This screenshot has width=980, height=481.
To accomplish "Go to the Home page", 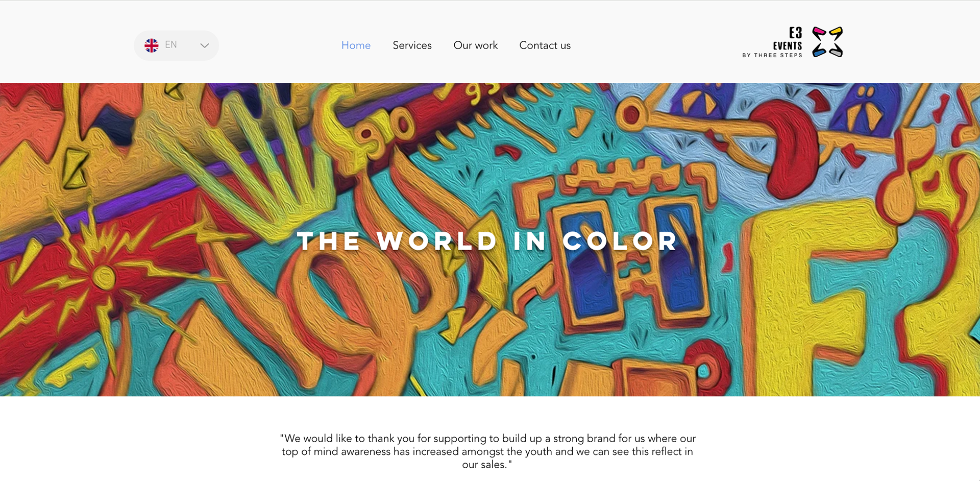I will pyautogui.click(x=356, y=45).
